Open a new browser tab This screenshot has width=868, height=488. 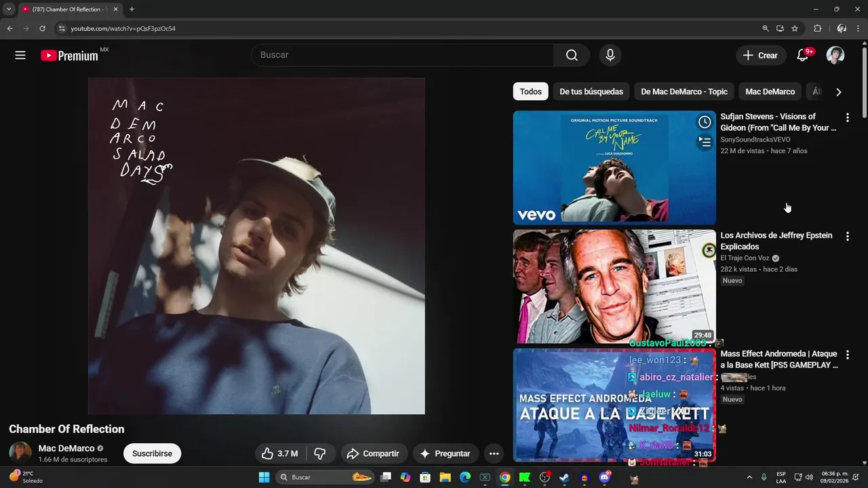click(x=132, y=9)
